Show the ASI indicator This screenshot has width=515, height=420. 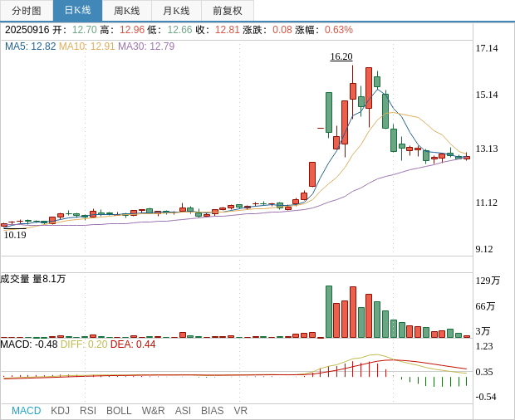[183, 411]
